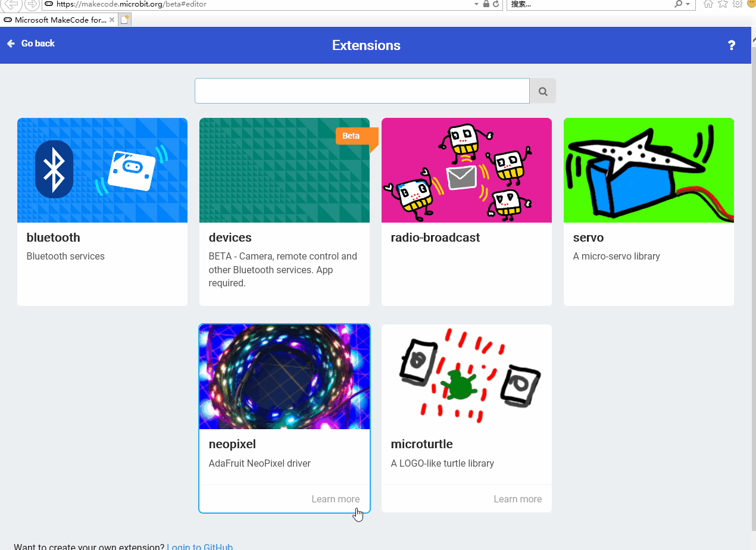Click Go back in the Extensions header

point(30,43)
